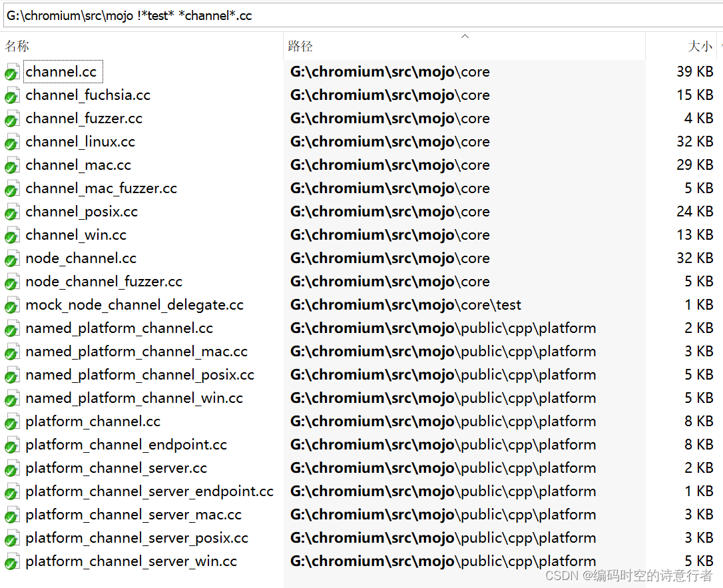723x588 pixels.
Task: Click the file icon beside channel_linux.cc
Action: coord(12,143)
